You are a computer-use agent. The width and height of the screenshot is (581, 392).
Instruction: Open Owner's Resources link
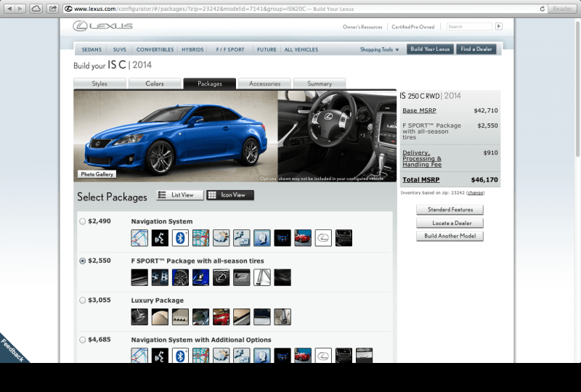(362, 27)
